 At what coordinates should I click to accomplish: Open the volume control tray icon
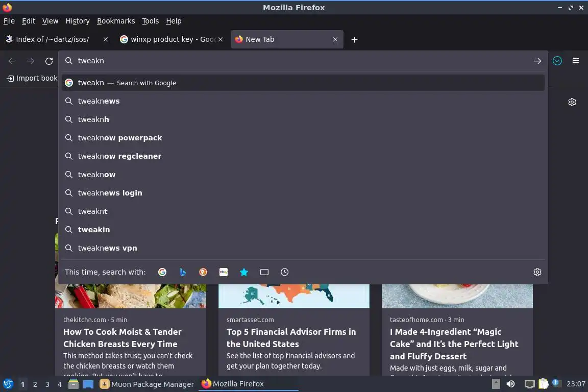[x=510, y=384]
